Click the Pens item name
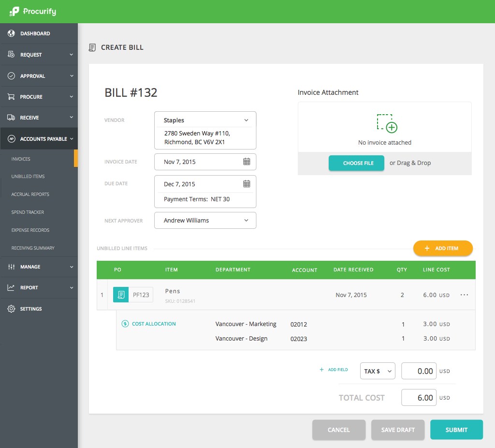 (173, 291)
